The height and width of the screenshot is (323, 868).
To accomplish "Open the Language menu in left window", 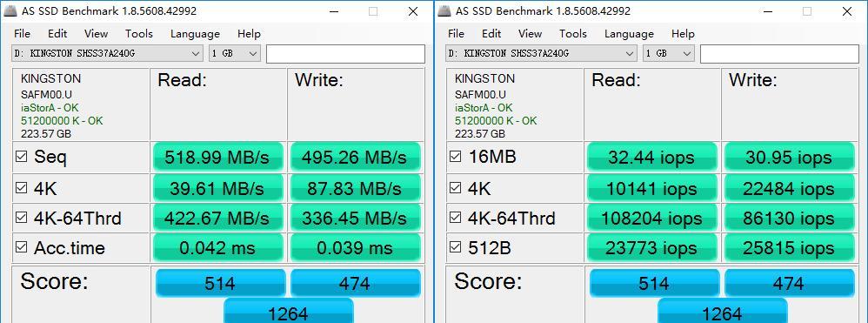I will coord(195,34).
